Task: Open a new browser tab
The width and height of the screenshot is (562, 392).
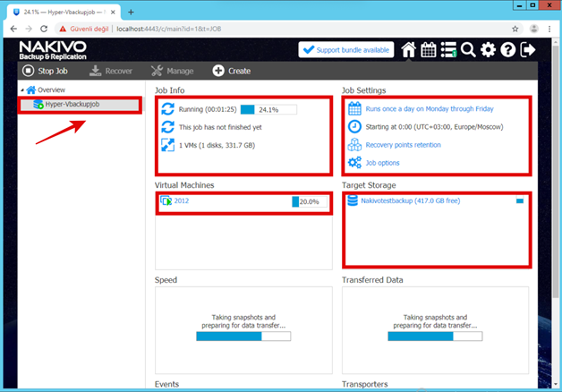Action: coord(131,13)
